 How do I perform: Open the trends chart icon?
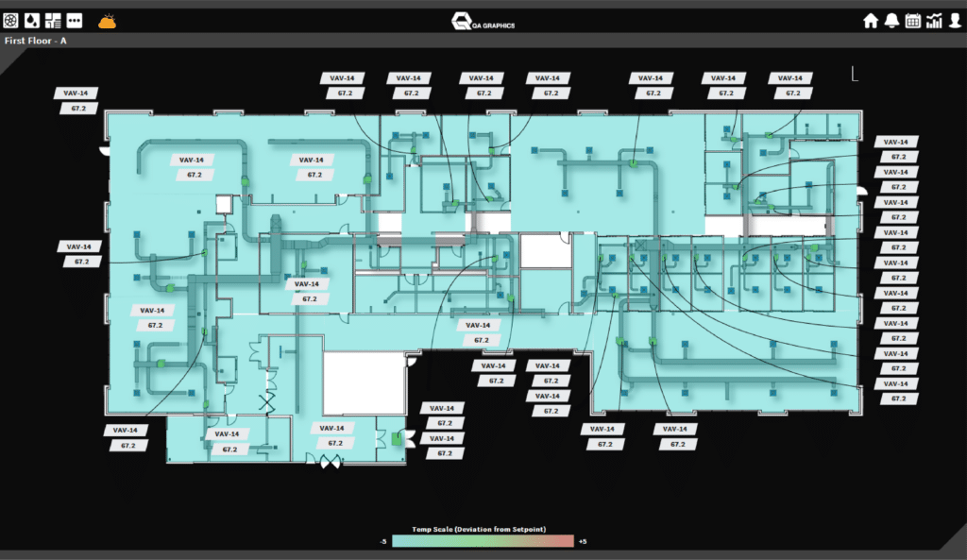[934, 21]
